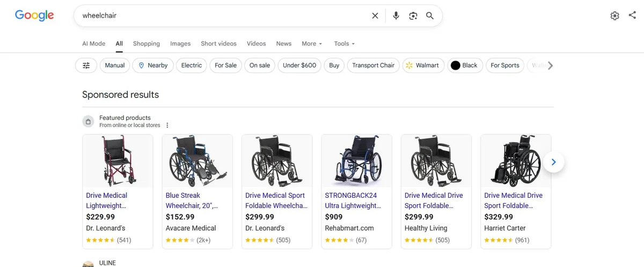The height and width of the screenshot is (267, 644).
Task: Open Google Lens image search icon
Action: (x=413, y=16)
